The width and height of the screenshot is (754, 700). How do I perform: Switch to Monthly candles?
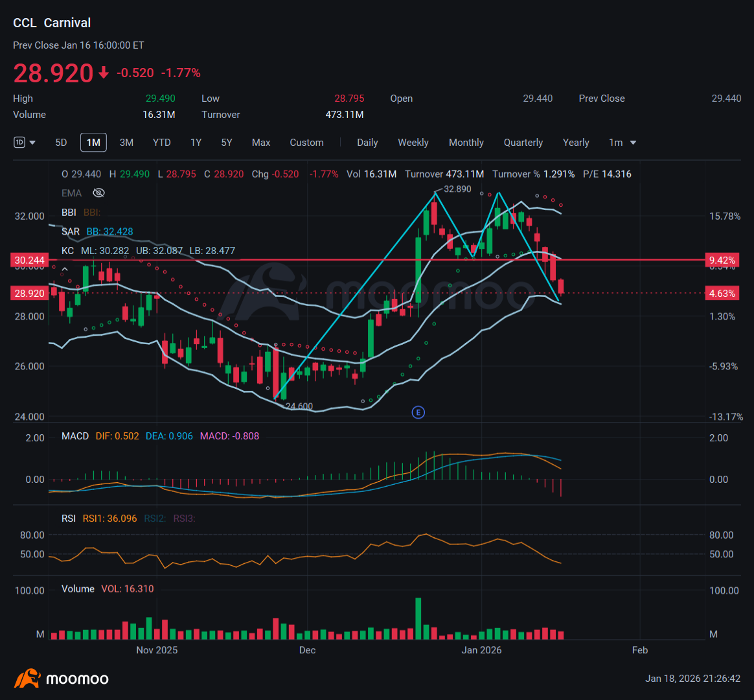click(466, 143)
